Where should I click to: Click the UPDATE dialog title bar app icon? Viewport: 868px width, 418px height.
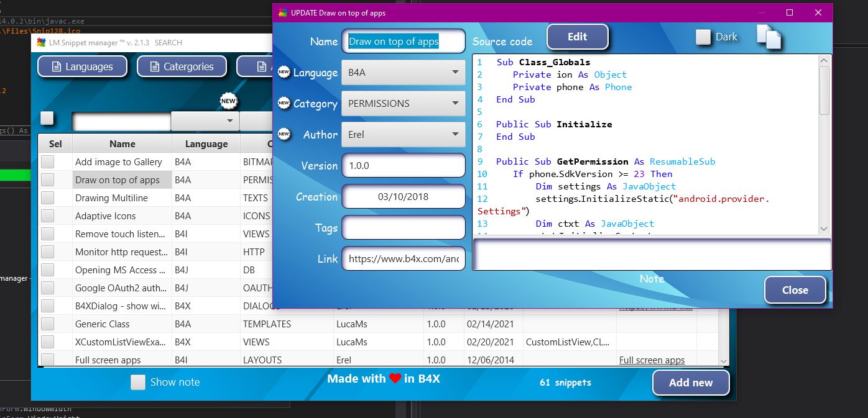click(x=283, y=12)
